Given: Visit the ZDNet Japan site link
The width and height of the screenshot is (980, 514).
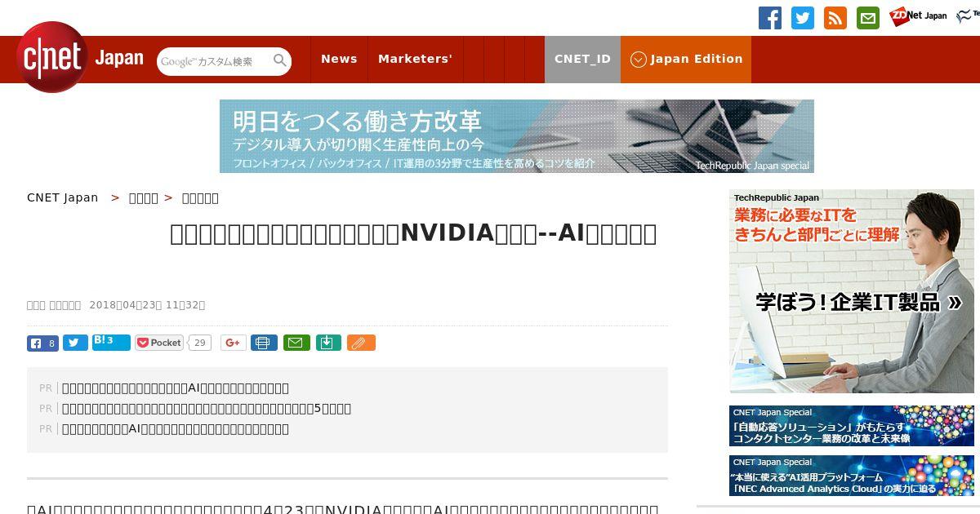Looking at the screenshot, I should (x=918, y=16).
